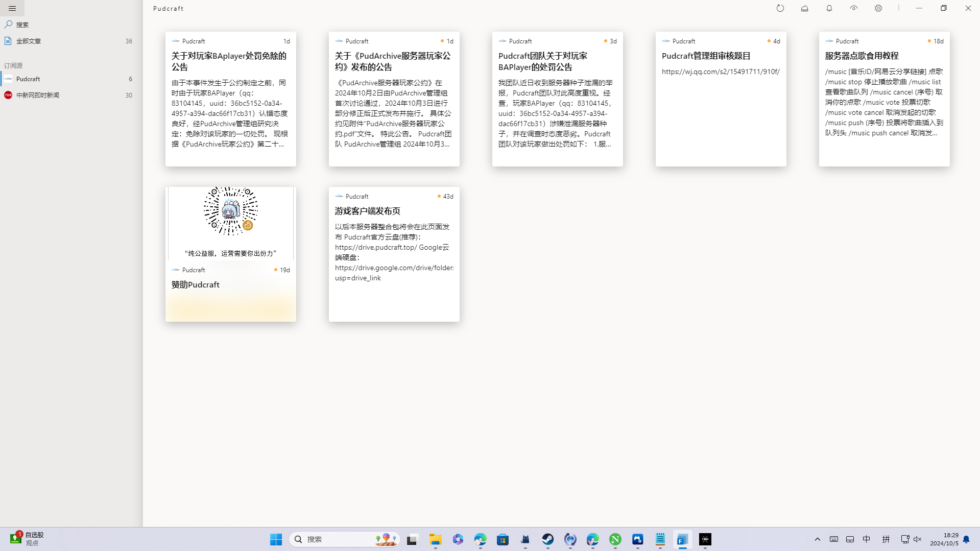The width and height of the screenshot is (980, 551).
Task: Click the touch keyboard tray icon
Action: click(833, 539)
